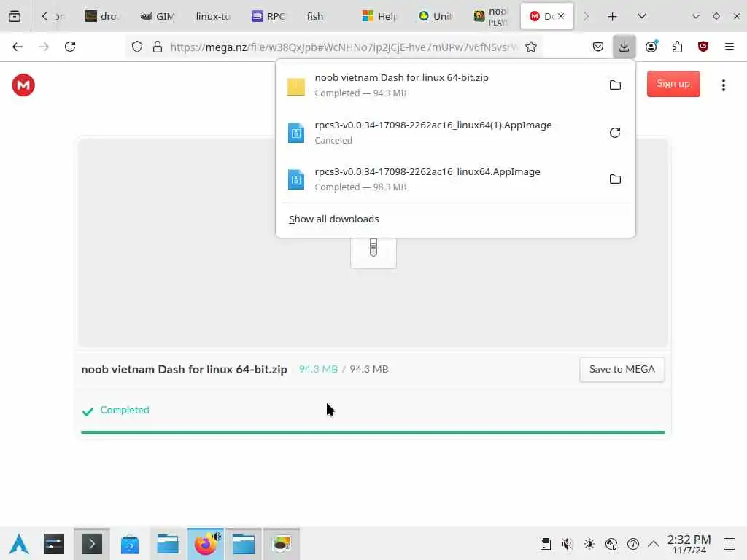Open clipboard tray icon

click(546, 544)
